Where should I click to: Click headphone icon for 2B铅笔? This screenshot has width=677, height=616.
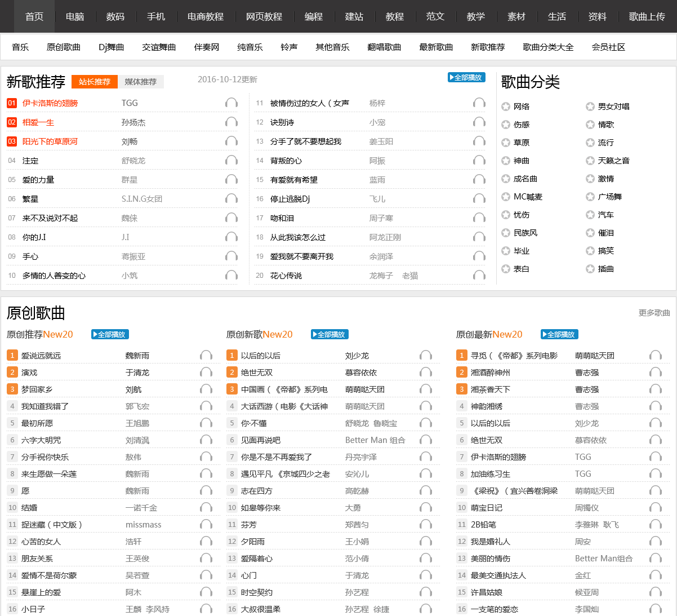point(656,524)
